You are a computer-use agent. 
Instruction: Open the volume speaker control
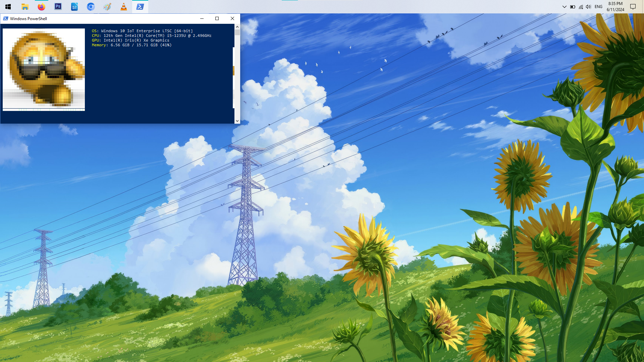click(588, 7)
